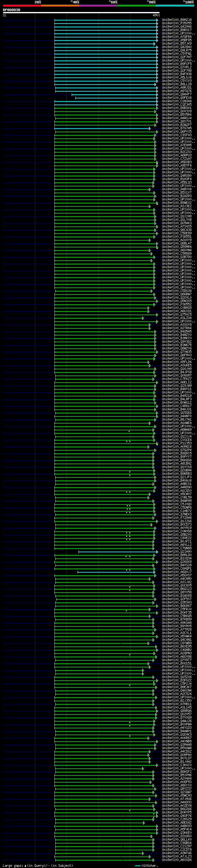The image size is (197, 868).
Task: Open hit UniRef100_A5LGJ6
Action: tap(177, 78)
